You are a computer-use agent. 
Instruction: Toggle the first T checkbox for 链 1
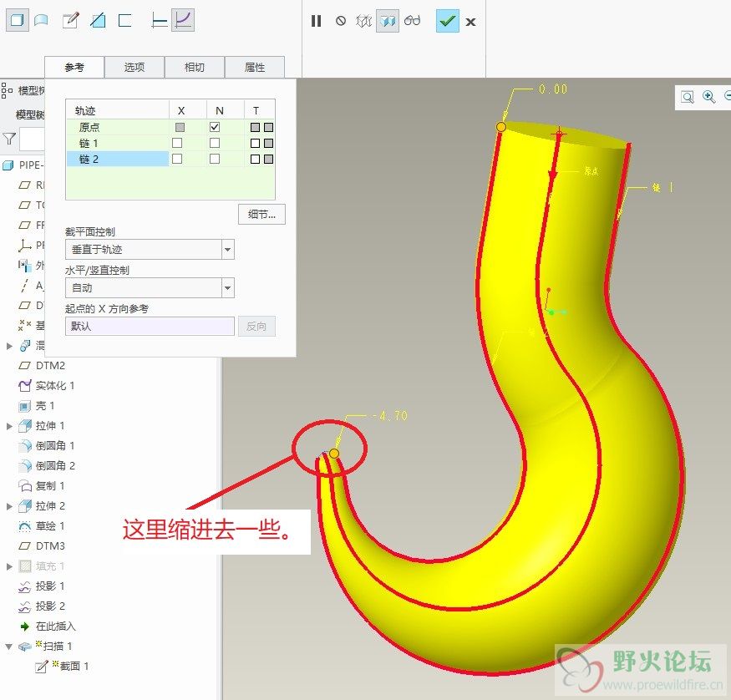pos(255,143)
